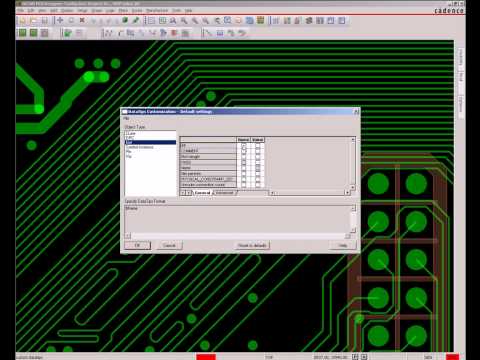Click the orange square toolbar icon
Screen dimensions: 480x360
(x=239, y=21)
